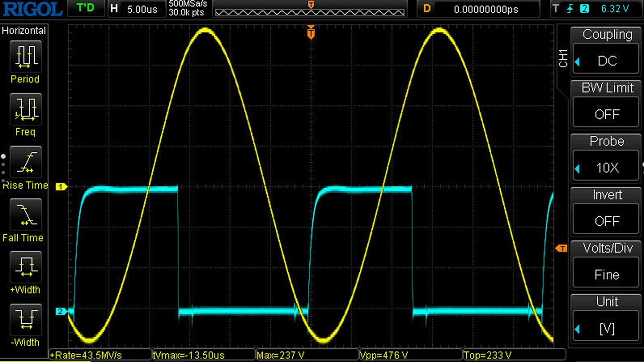Click the arrow beside 10X probe
Screen dimensions: 644x362
pyautogui.click(x=577, y=168)
